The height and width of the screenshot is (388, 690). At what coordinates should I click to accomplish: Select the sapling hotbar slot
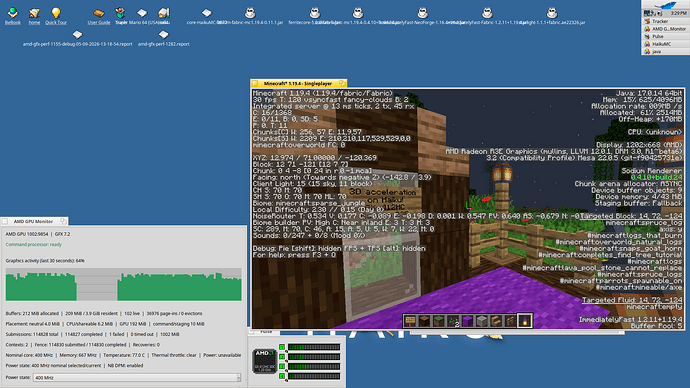click(x=453, y=321)
